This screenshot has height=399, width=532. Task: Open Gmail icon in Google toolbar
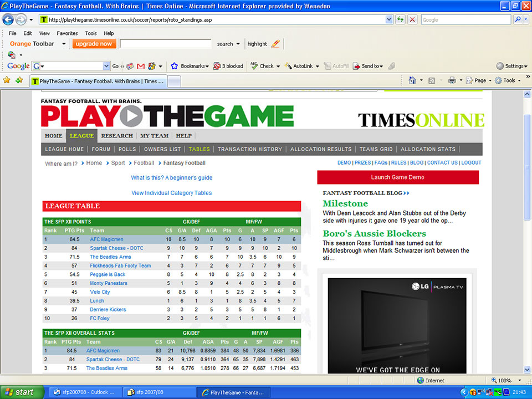tap(141, 66)
